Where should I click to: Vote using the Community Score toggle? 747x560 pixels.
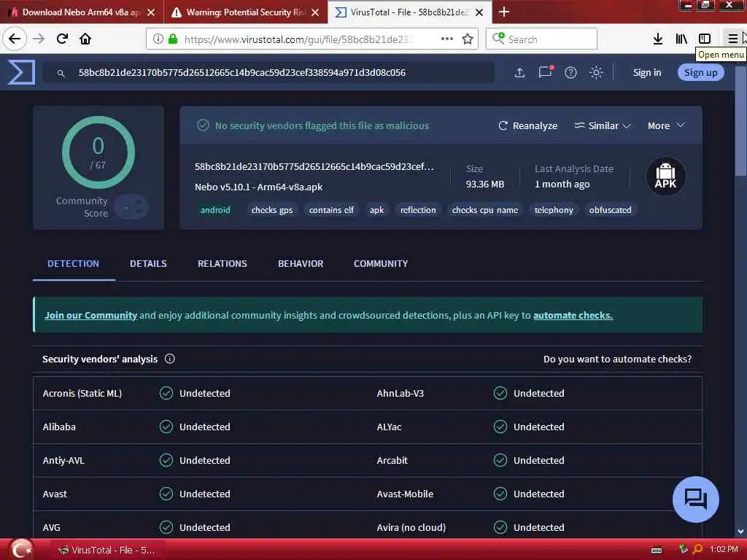tap(131, 207)
